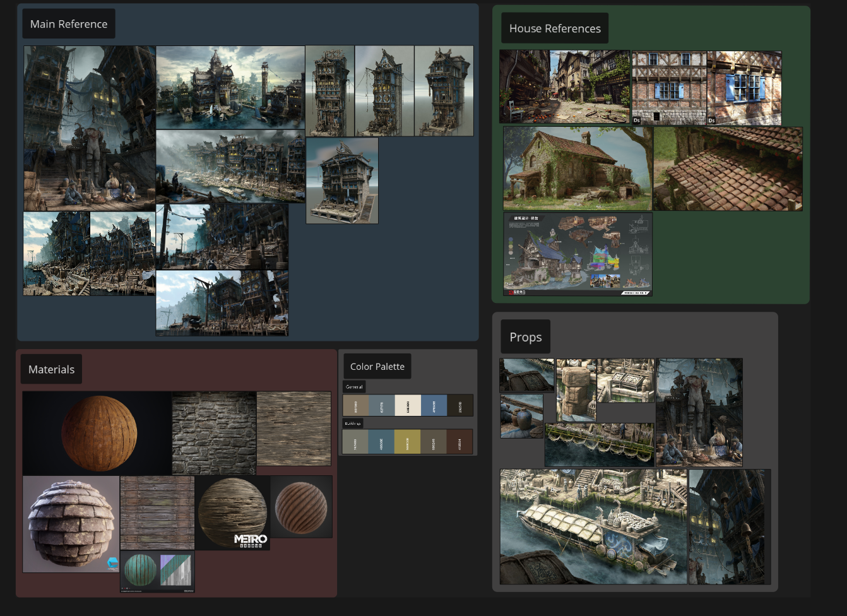Select the rusty orange plank sphere material
The height and width of the screenshot is (616, 847).
97,434
